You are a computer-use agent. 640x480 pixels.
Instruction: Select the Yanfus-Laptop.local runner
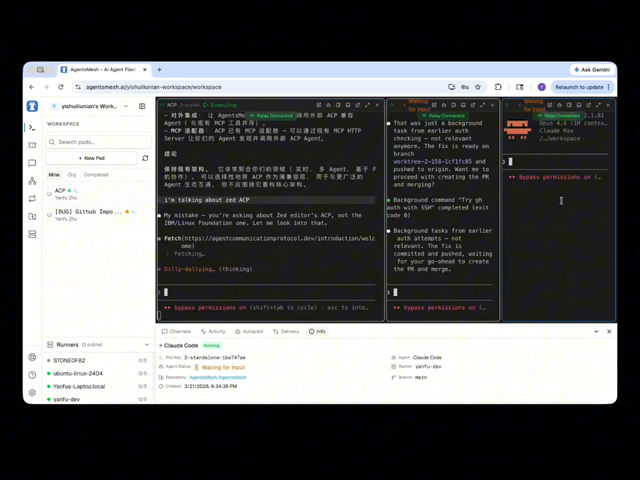(x=97, y=386)
